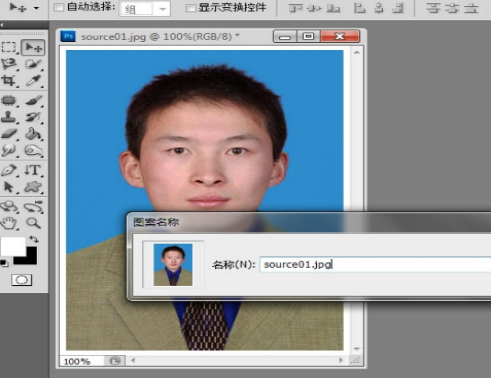
Task: Click the 100% zoom field in status bar
Action: click(x=82, y=361)
